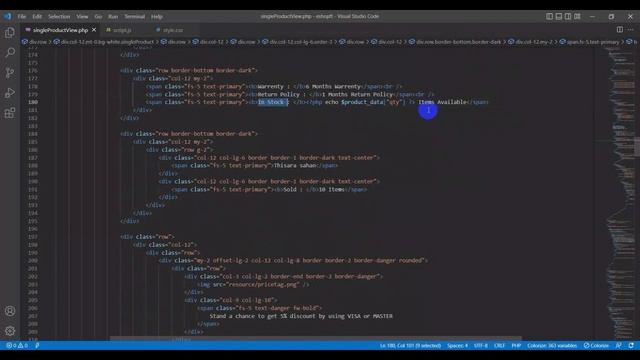This screenshot has width=640, height=360.
Task: Open the Terminal menu
Action: 135,16
